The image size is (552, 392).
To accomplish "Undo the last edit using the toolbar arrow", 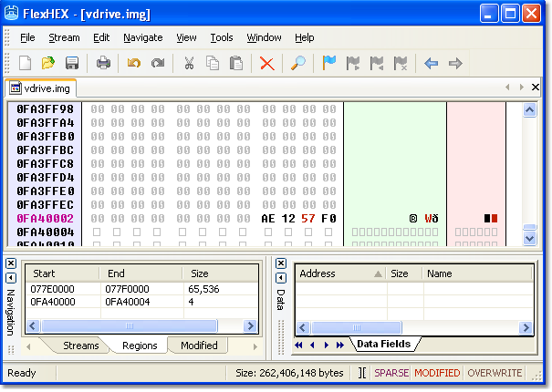I will click(134, 63).
